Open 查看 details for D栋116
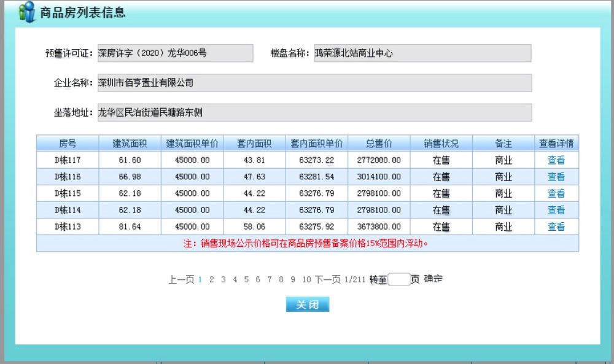This screenshot has width=614, height=364. [x=556, y=177]
